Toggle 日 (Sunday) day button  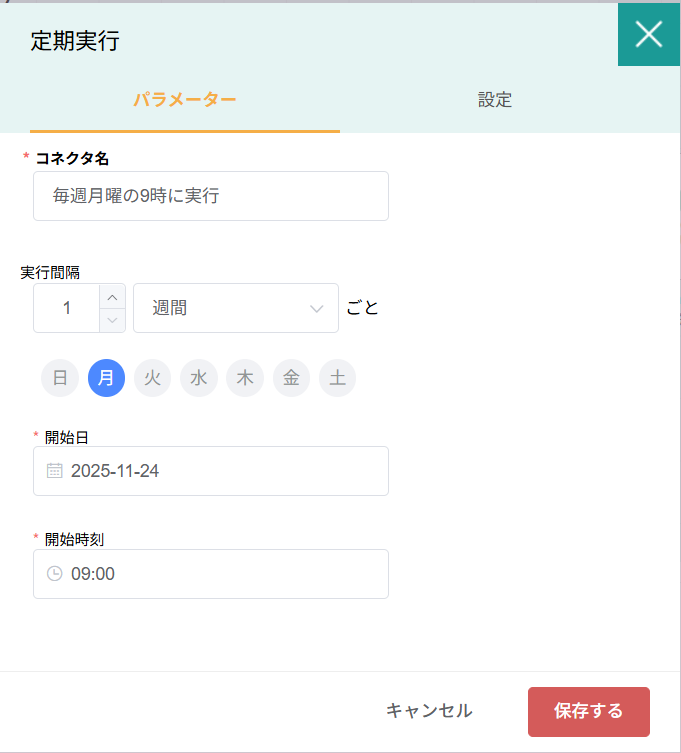coord(60,378)
